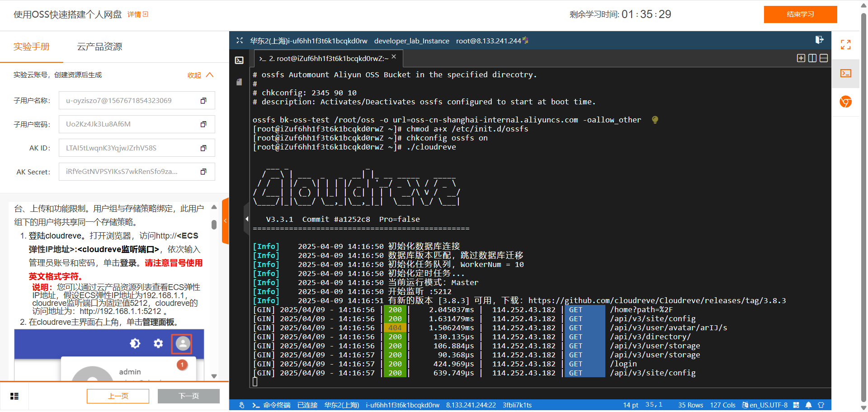Toggle page fullscreen using the orange corners icon
This screenshot has height=412, width=868.
click(845, 44)
